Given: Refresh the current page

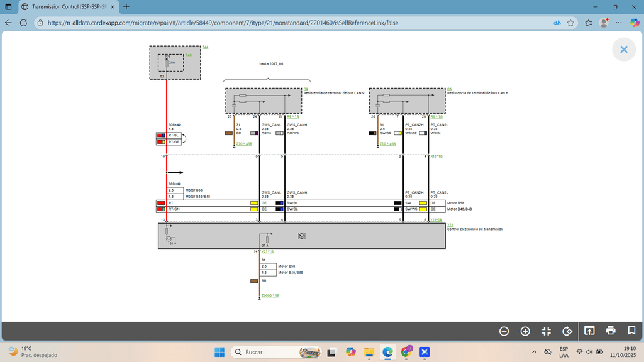Looking at the screenshot, I should coord(23,22).
